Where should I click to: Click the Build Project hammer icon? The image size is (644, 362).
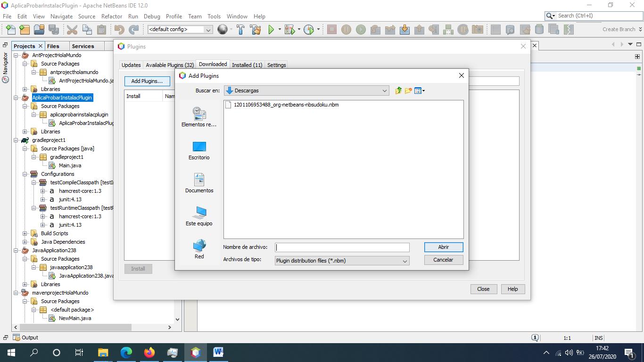[x=240, y=30]
